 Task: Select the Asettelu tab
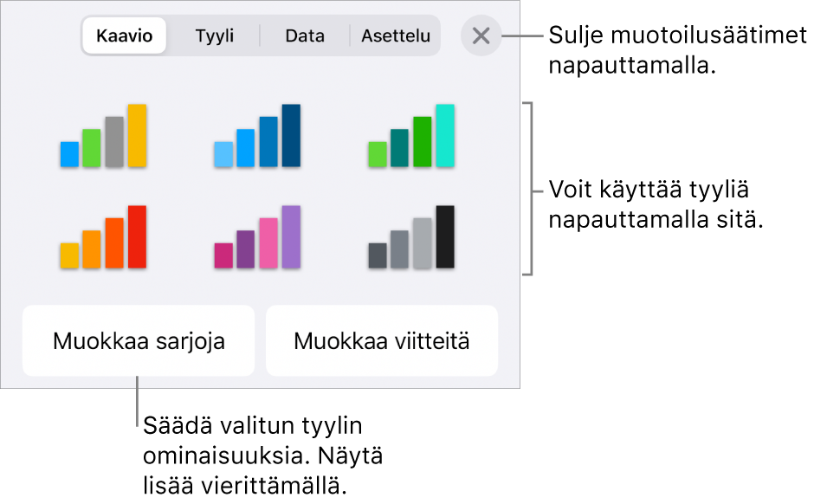396,36
